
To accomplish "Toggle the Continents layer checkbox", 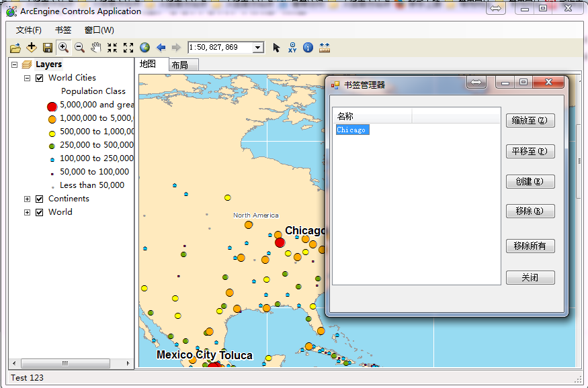I will [40, 199].
